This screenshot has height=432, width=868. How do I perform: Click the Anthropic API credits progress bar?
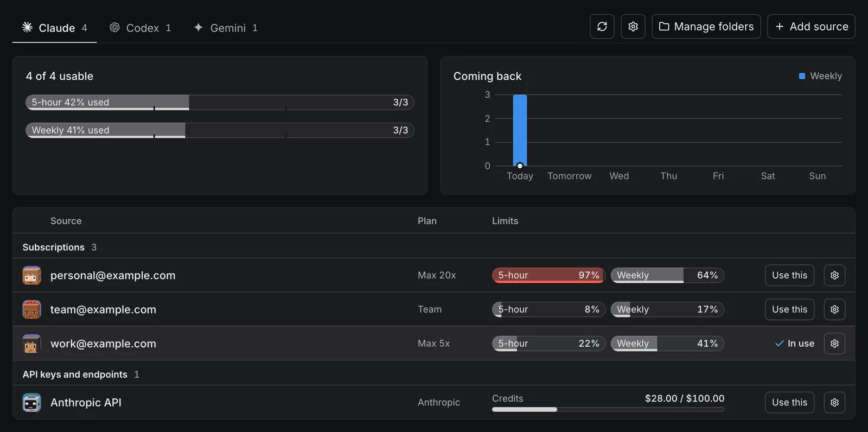click(608, 410)
